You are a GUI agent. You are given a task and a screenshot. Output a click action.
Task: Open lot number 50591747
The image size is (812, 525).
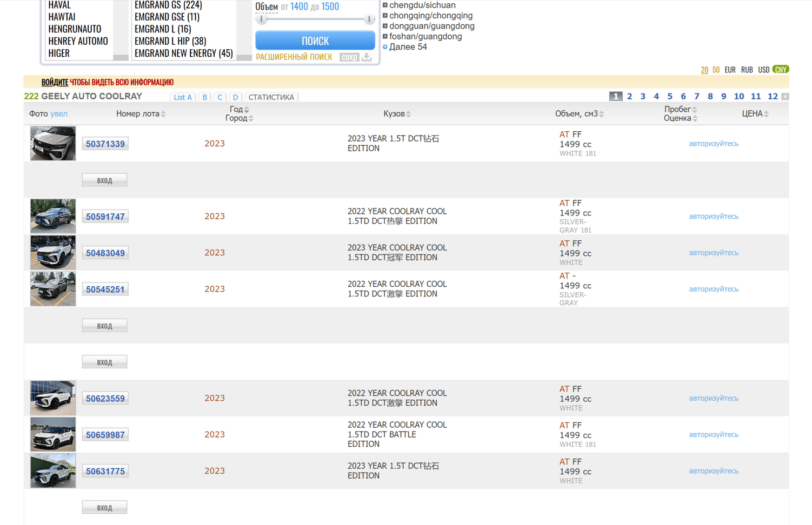[105, 217]
